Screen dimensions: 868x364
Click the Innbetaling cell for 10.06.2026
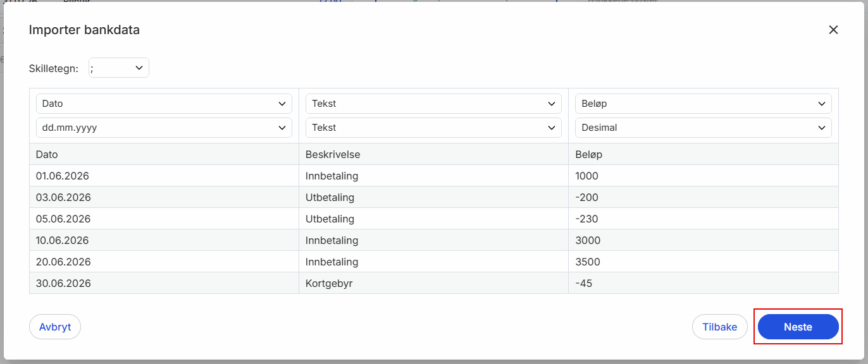[x=433, y=240]
